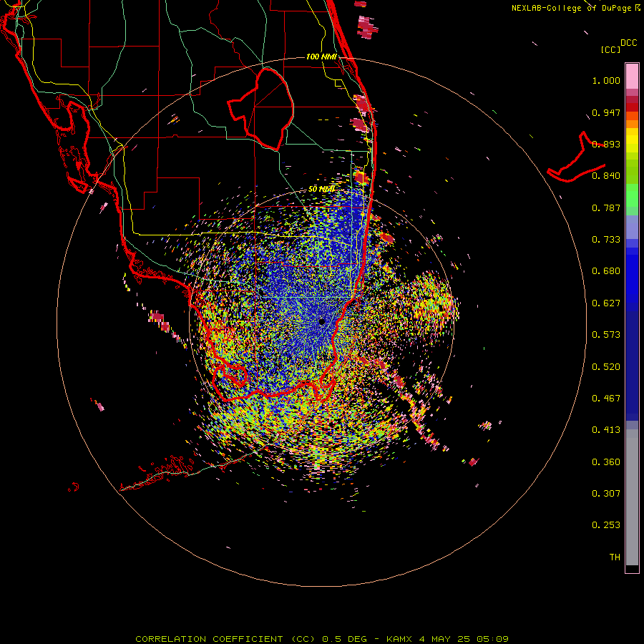Click the 0.413 scale label
Image resolution: width=644 pixels, height=644 pixels.
tap(606, 430)
